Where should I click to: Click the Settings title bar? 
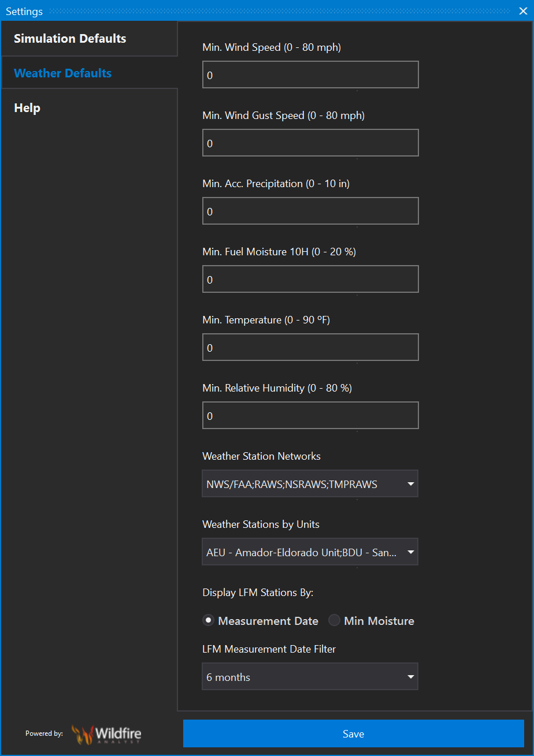[x=260, y=11]
